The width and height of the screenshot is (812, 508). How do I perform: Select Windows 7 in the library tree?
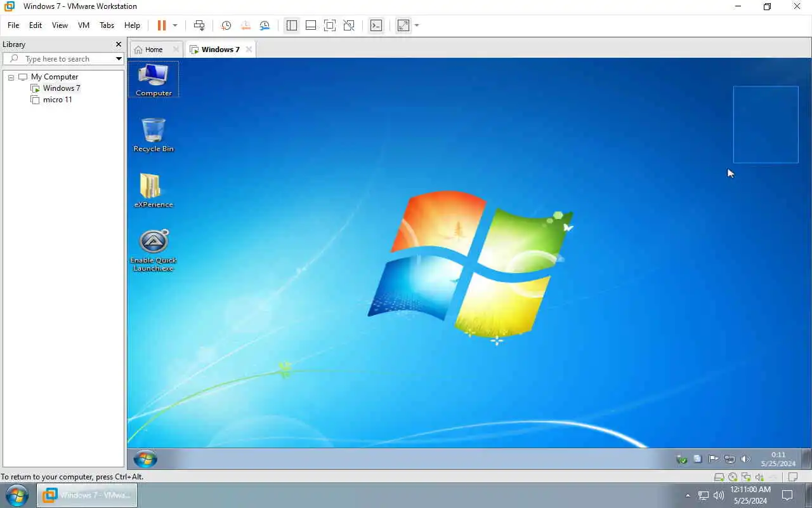pos(61,88)
